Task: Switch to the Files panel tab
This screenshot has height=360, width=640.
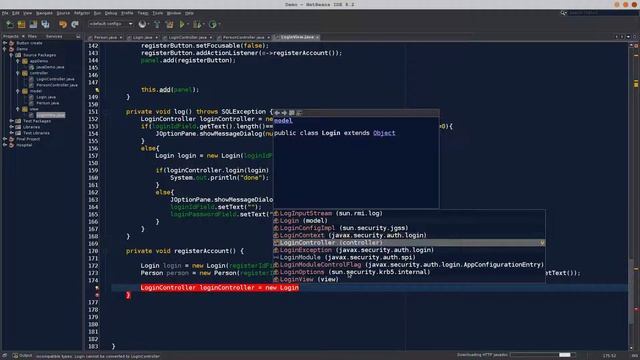Action: 32,36
